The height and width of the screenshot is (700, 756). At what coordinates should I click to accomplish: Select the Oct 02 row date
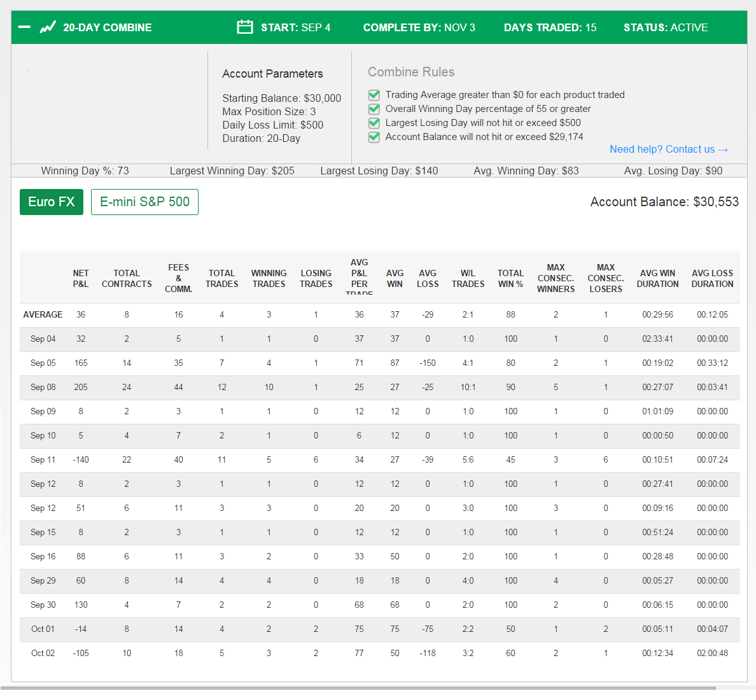[x=43, y=653]
